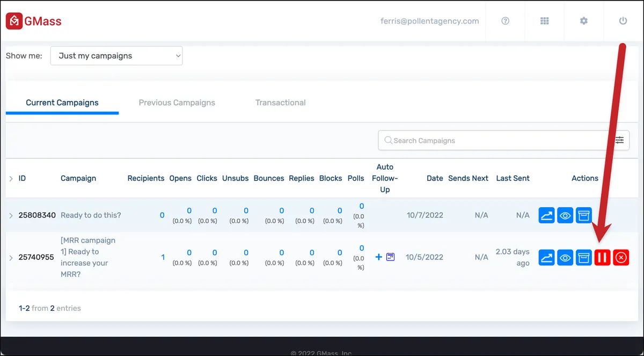Click campaign ID 25808340

pos(37,215)
